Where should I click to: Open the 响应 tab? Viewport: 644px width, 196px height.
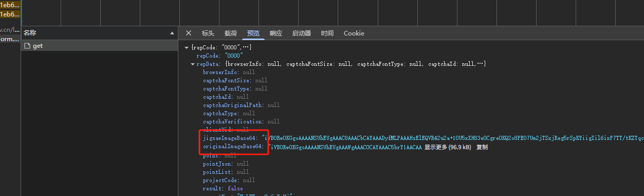(276, 33)
